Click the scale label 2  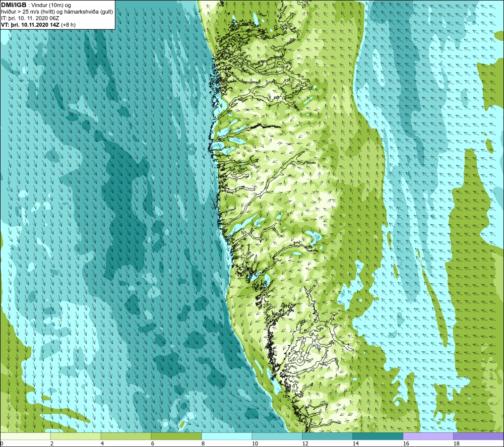[x=52, y=443]
